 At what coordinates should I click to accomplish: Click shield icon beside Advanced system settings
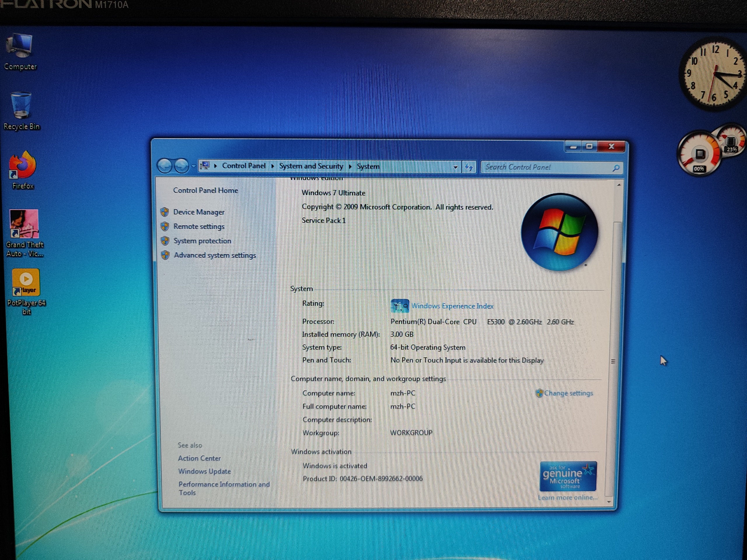click(x=165, y=255)
